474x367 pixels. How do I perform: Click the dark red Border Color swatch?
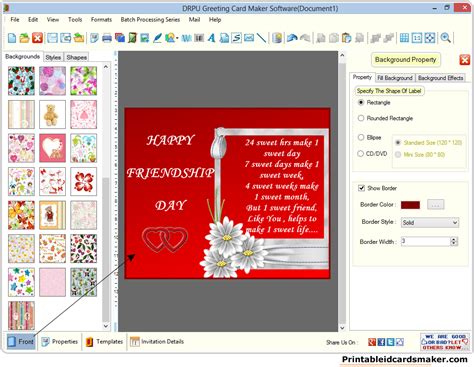click(410, 205)
